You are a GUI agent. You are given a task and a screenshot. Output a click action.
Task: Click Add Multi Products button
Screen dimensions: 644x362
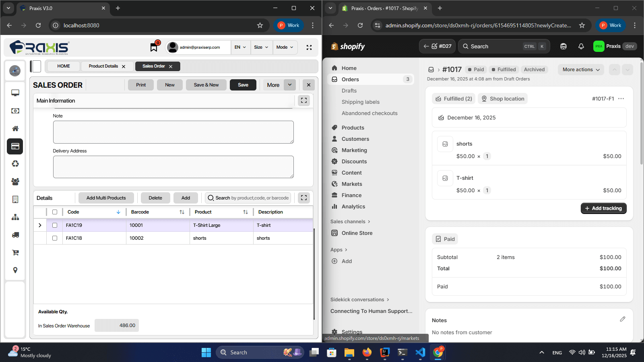106,198
